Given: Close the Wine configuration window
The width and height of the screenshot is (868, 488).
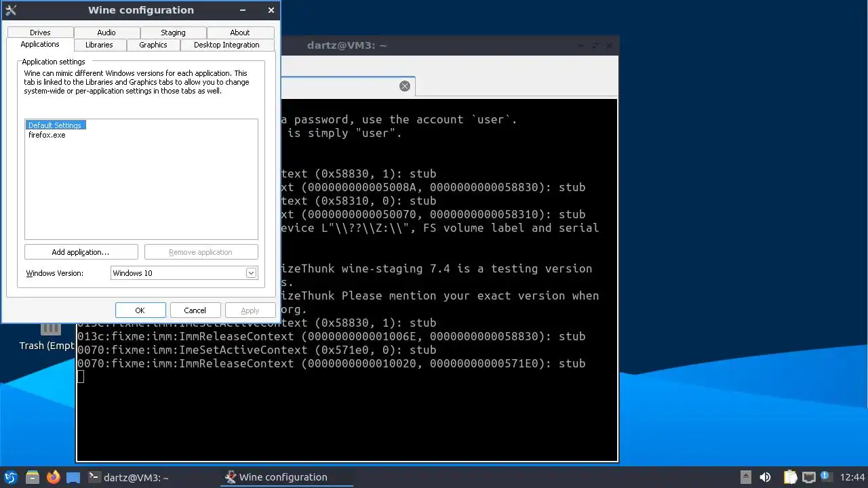Looking at the screenshot, I should pos(271,10).
